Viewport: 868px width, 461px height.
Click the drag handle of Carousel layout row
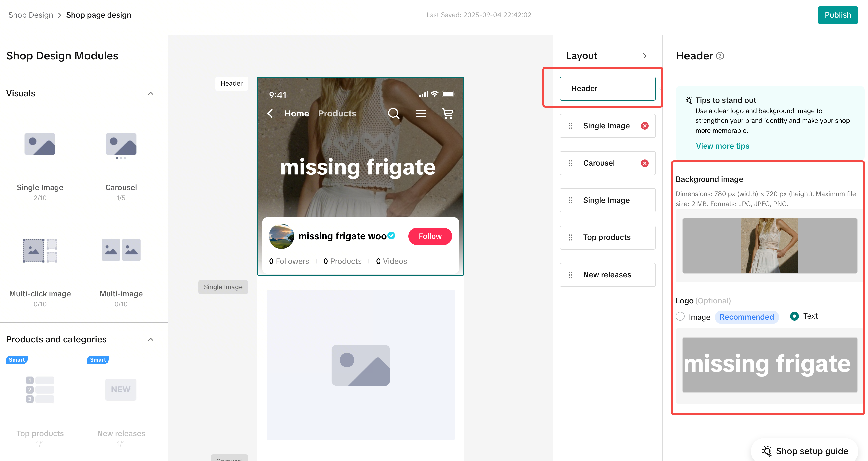(570, 163)
